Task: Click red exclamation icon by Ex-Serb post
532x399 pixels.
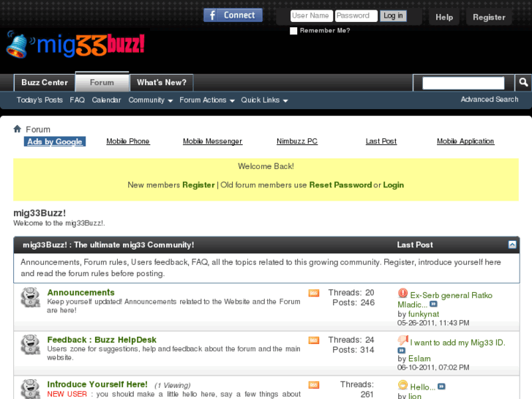Action: tap(402, 293)
